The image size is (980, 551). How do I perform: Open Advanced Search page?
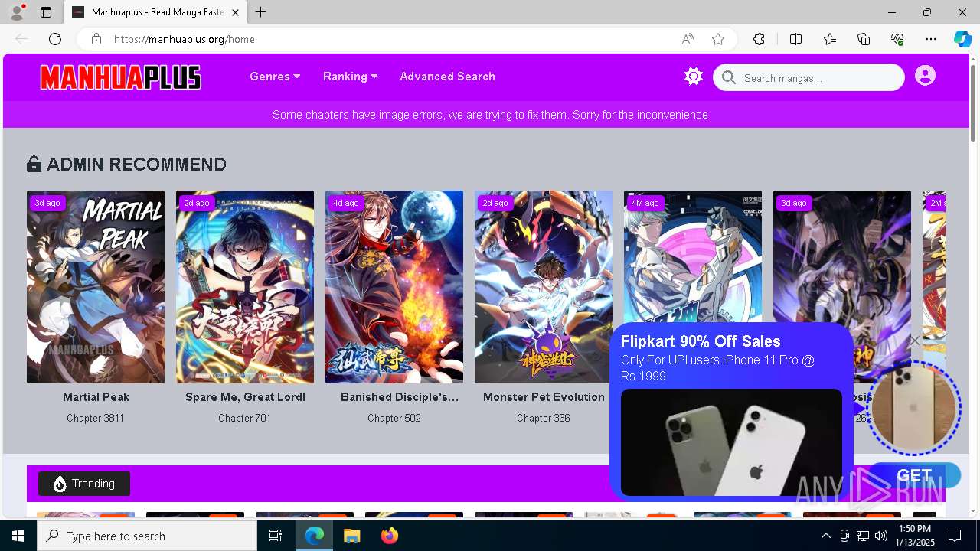tap(447, 77)
